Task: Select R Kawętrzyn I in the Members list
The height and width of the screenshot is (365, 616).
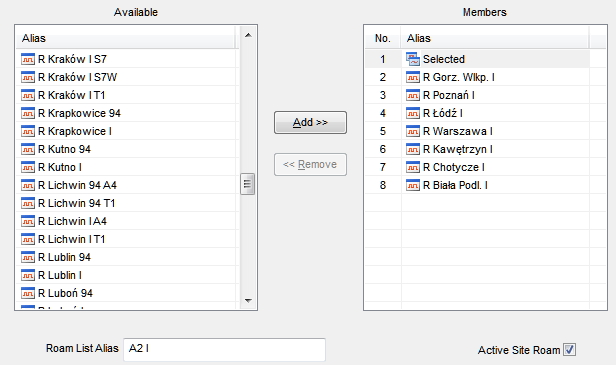Action: [486, 149]
